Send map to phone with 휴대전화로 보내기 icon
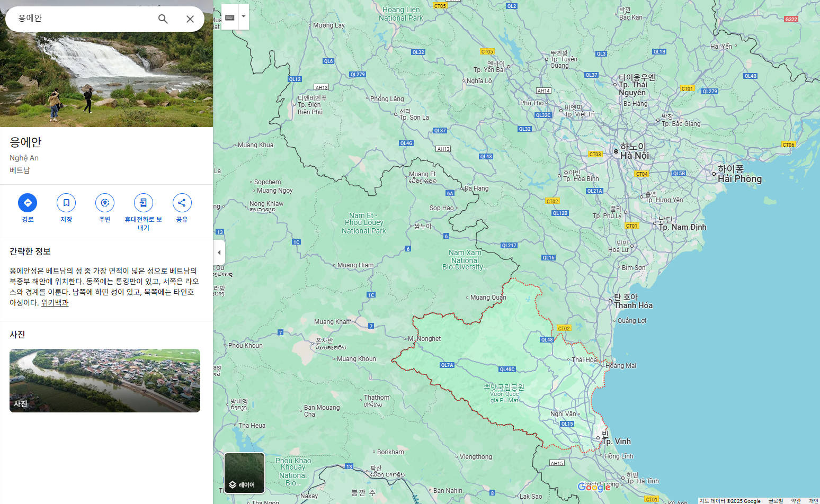Viewport: 820px width, 504px height. pyautogui.click(x=143, y=203)
